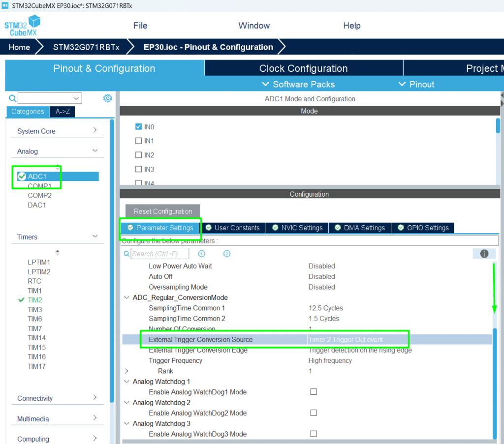Click the STM32CubeMX logo icon
Screen dimensions: 504x444
[23, 26]
